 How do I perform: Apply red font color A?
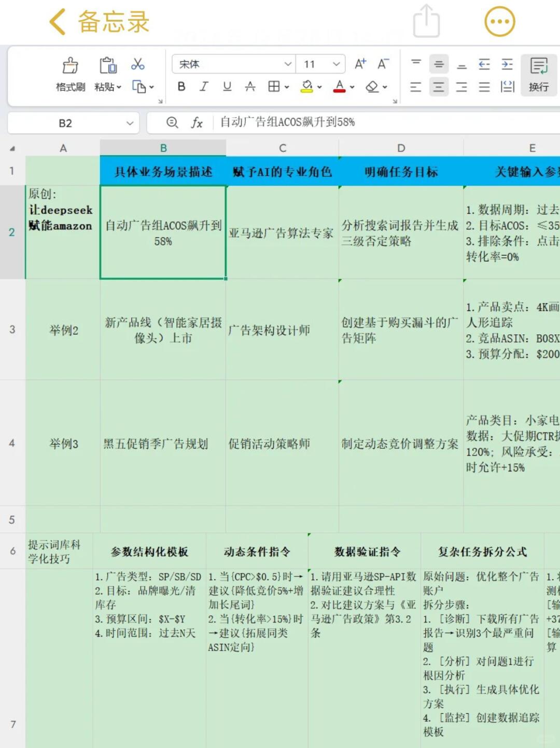click(340, 87)
